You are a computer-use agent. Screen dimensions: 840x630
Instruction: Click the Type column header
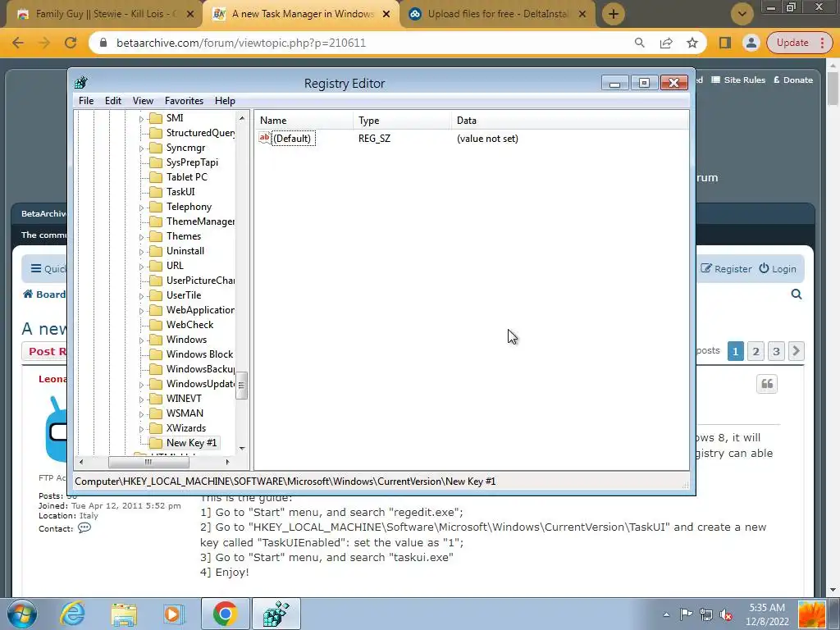point(402,121)
